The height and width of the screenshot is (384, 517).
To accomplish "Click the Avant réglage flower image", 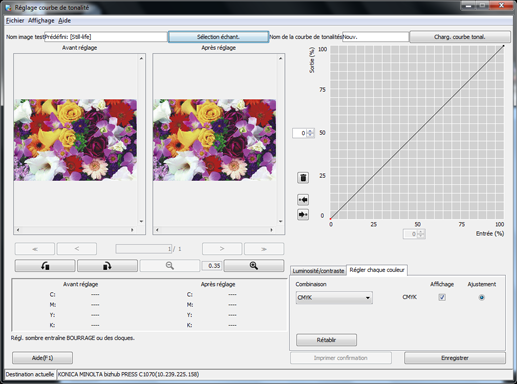I will (75, 140).
